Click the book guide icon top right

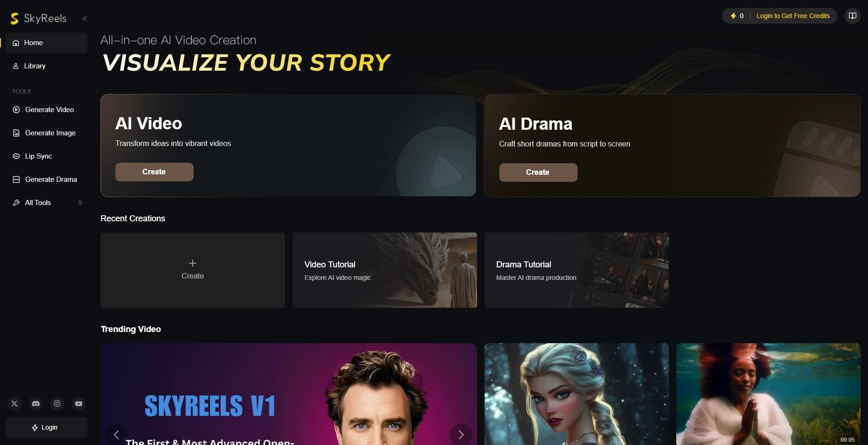tap(852, 16)
